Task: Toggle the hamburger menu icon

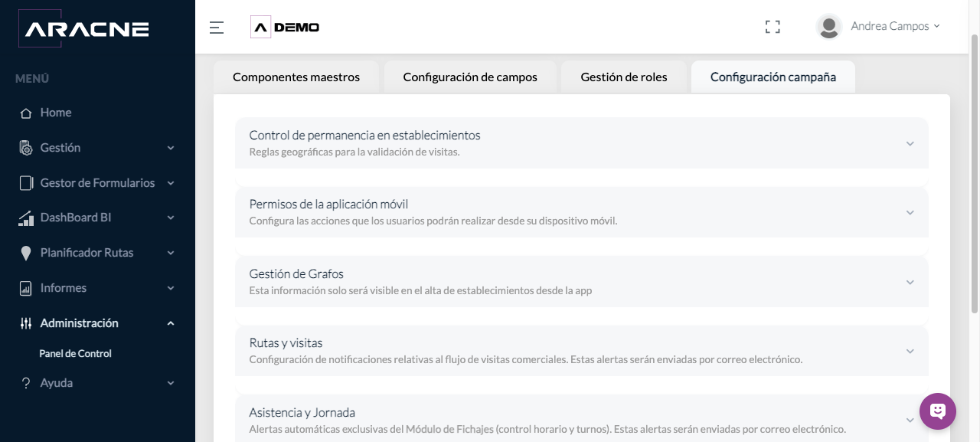Action: pos(217,28)
